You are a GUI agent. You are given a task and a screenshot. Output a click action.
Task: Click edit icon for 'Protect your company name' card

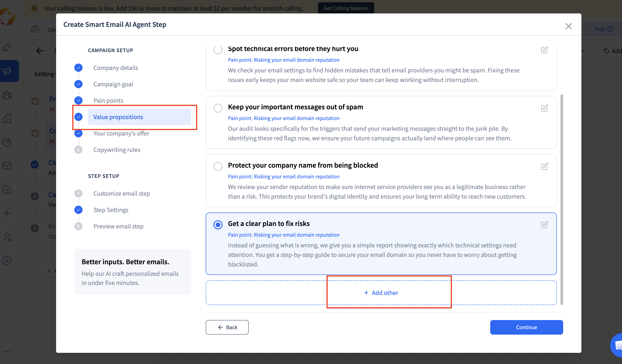(544, 167)
